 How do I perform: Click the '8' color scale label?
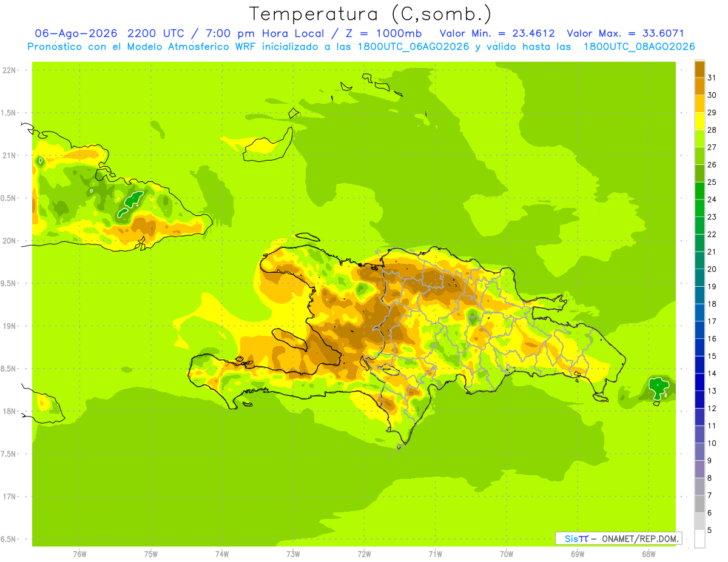point(710,478)
